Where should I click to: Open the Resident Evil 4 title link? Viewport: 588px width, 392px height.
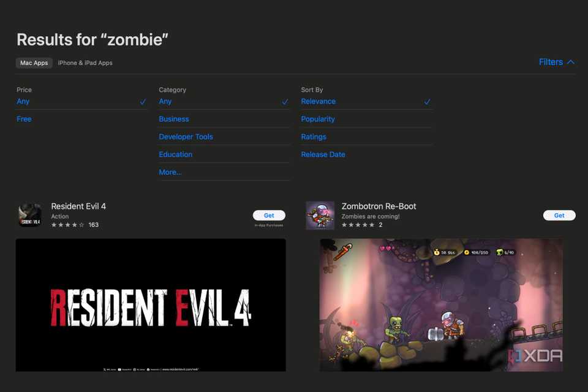[78, 206]
